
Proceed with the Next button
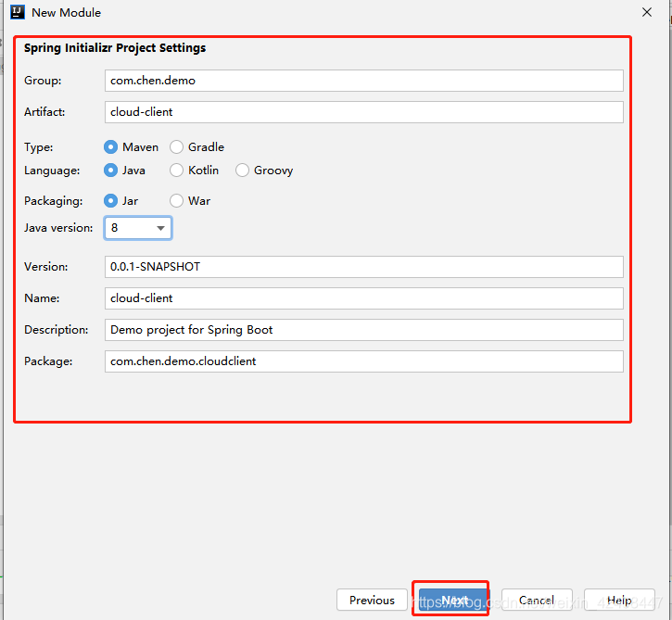click(x=452, y=600)
